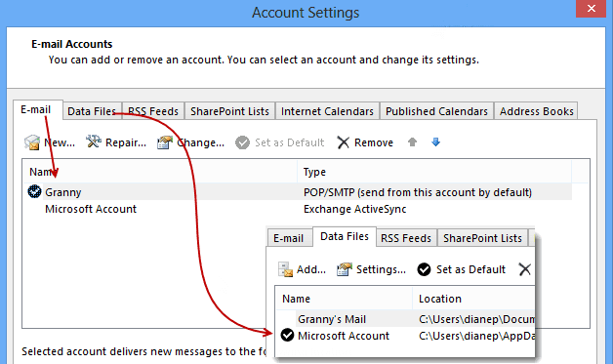Click the New... button label

(x=60, y=142)
